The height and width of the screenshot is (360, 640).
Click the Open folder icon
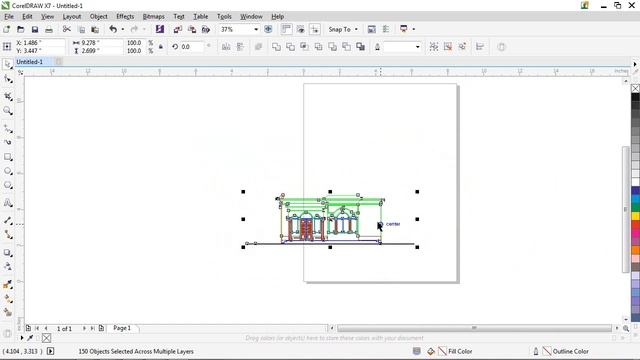[20, 29]
